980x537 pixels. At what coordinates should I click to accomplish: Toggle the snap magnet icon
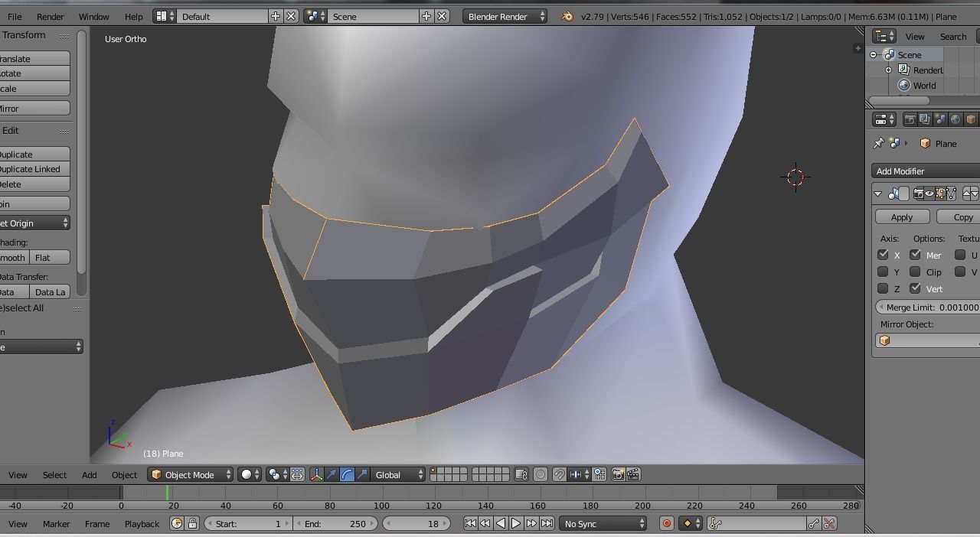tap(560, 475)
